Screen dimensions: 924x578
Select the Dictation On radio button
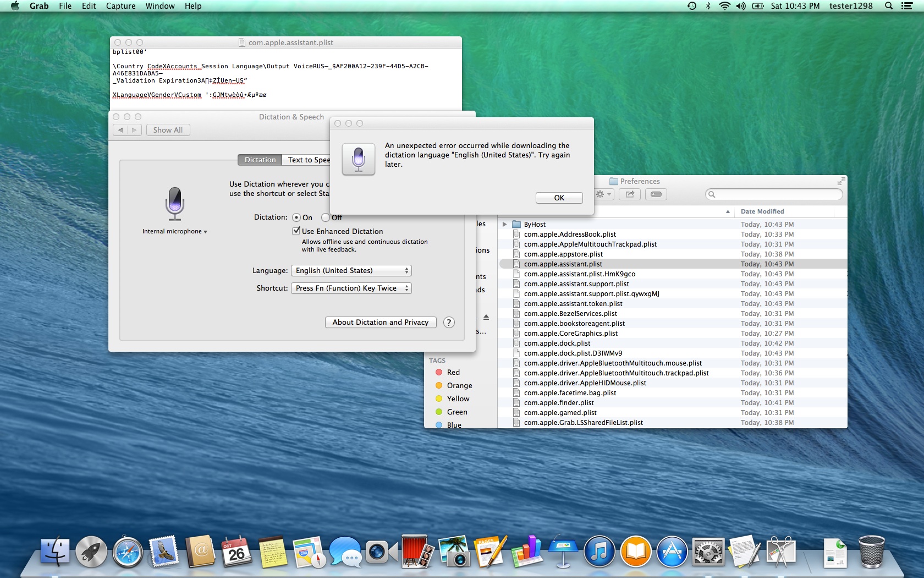click(x=296, y=217)
